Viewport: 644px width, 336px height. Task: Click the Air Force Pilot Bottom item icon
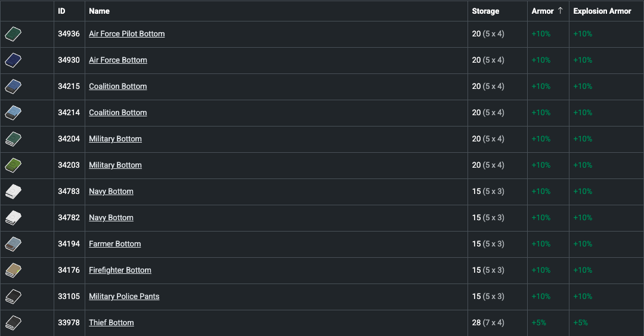[13, 34]
